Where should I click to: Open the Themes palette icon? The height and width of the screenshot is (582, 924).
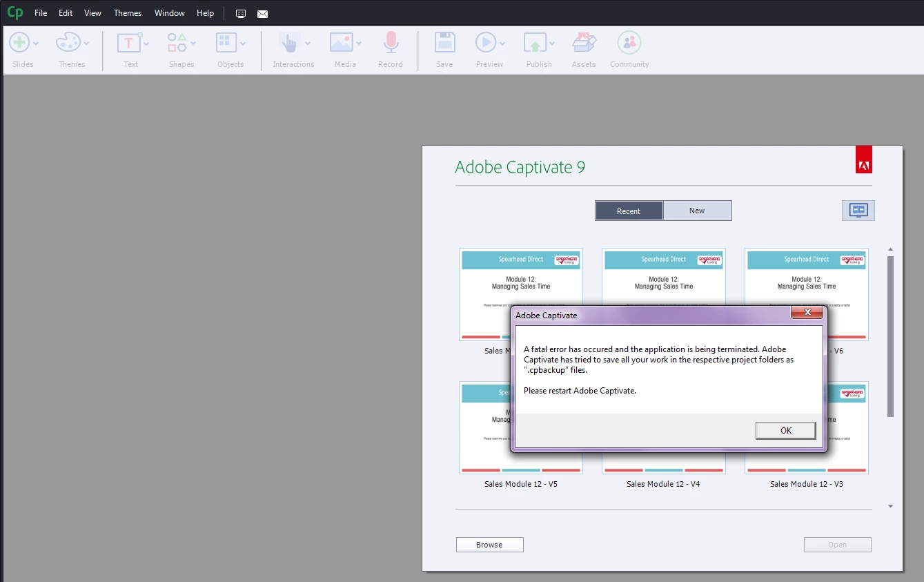click(x=68, y=43)
